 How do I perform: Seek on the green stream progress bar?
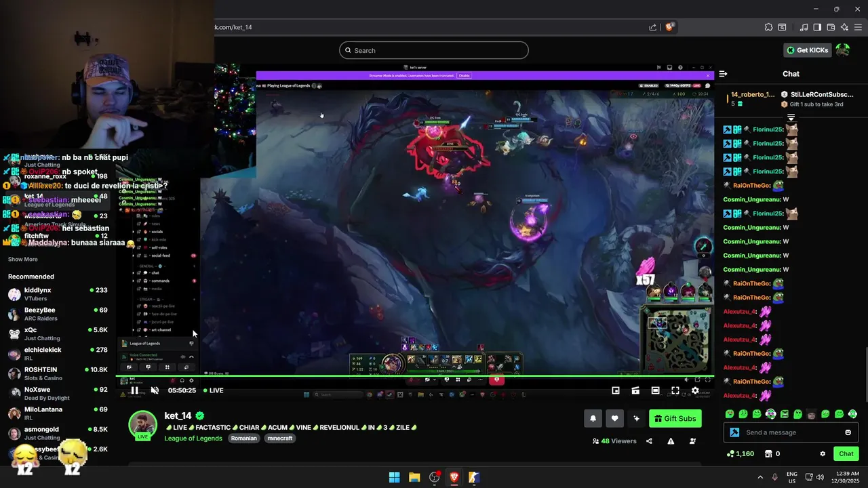[x=414, y=375]
